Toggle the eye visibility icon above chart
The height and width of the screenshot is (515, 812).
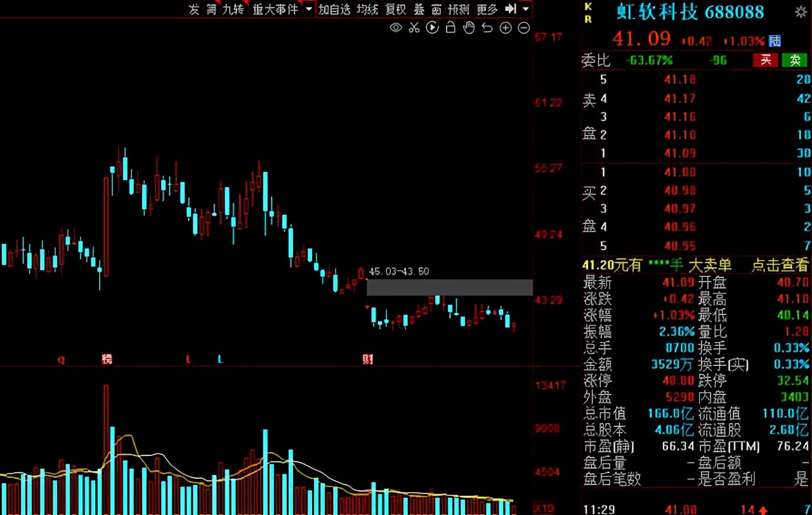point(396,27)
